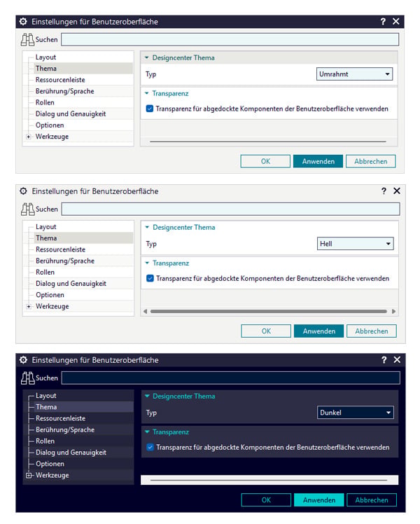
Task: Uncheck Transparenz checkbox in Umrahmt dialog
Action: click(x=150, y=109)
